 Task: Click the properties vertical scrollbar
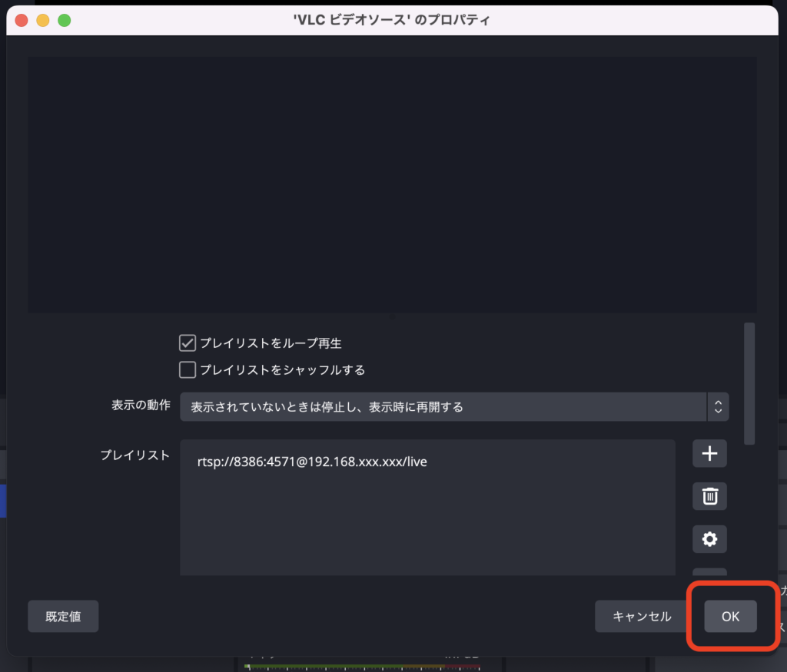point(749,384)
